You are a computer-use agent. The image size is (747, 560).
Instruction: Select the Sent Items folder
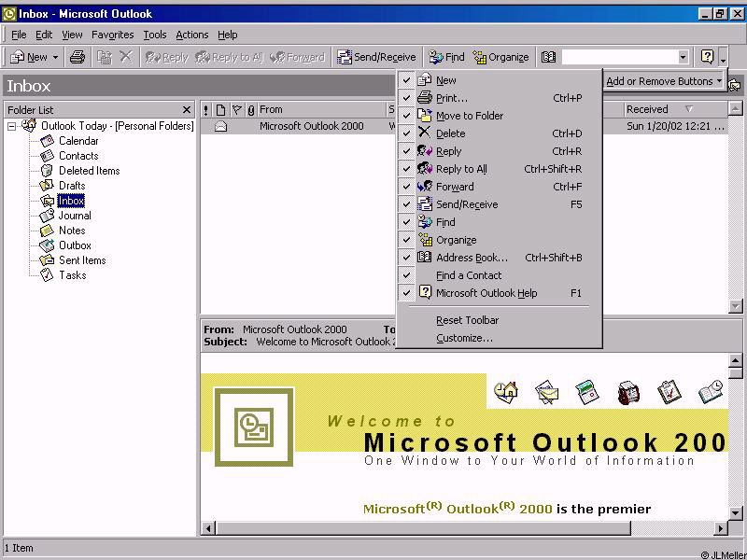82,260
